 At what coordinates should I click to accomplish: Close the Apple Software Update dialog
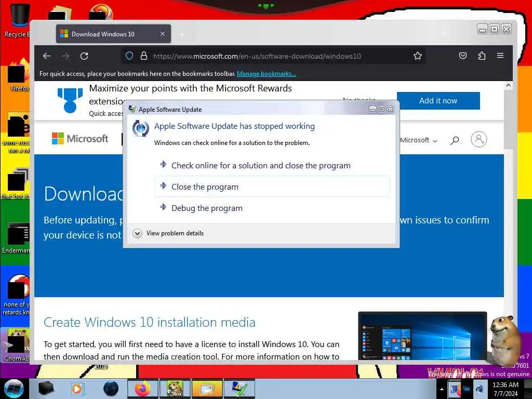[x=391, y=109]
